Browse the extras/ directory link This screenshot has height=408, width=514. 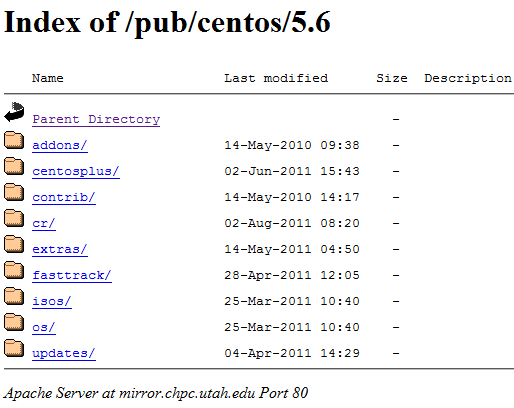60,249
